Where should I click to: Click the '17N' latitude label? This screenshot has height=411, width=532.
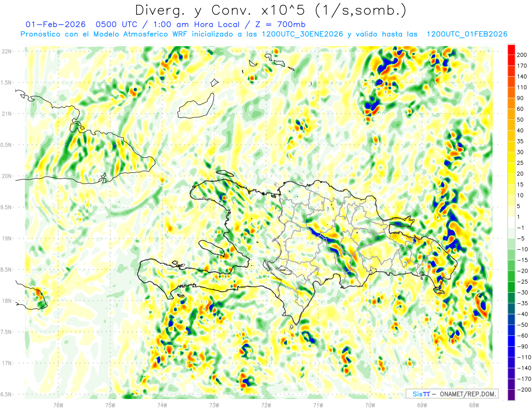coord(6,364)
